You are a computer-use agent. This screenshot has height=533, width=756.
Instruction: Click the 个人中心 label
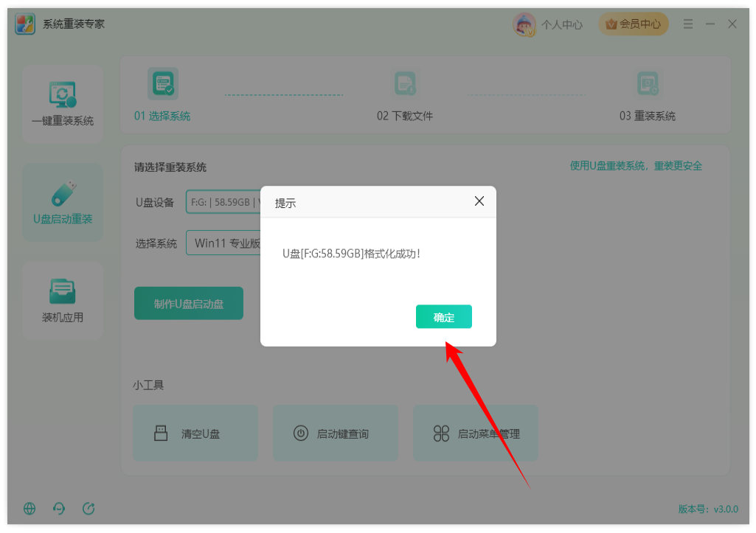[x=562, y=24]
